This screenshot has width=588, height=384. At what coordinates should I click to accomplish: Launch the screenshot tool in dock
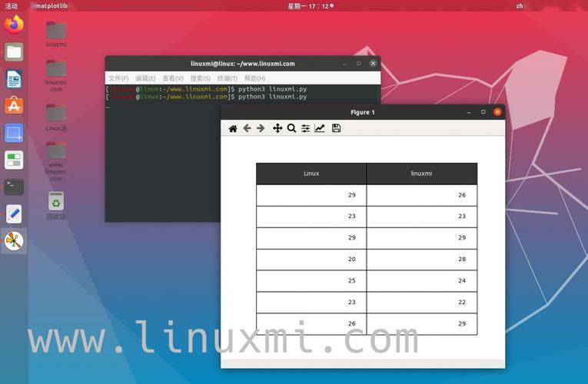pos(14,133)
